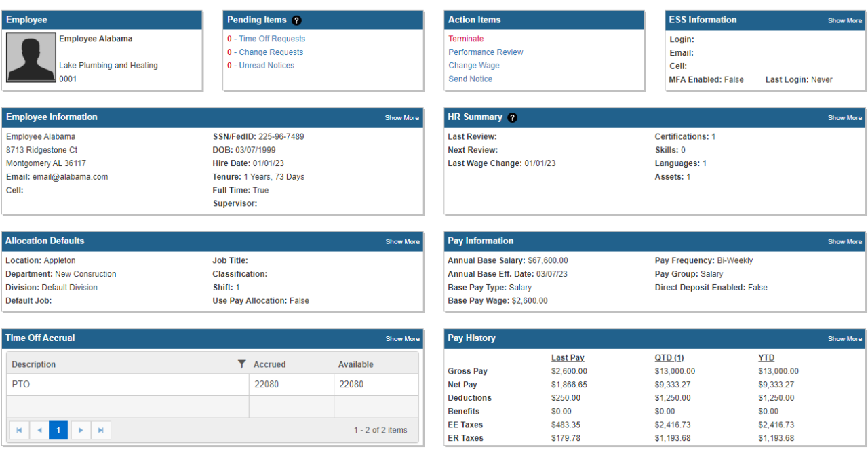868x451 pixels.
Task: Open the Terminate action link
Action: [466, 39]
